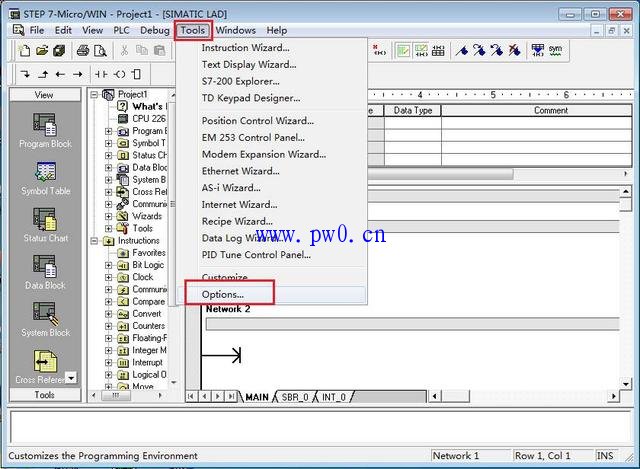Screen dimensions: 640x469
Task: Click the sym symbol toggle toolbar icon
Action: [554, 50]
